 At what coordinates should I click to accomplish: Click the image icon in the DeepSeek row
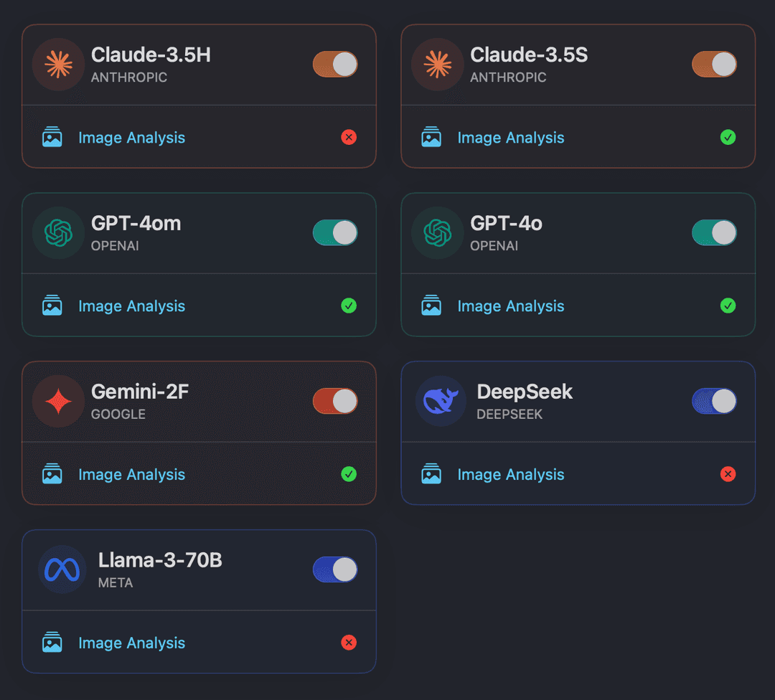coord(431,474)
